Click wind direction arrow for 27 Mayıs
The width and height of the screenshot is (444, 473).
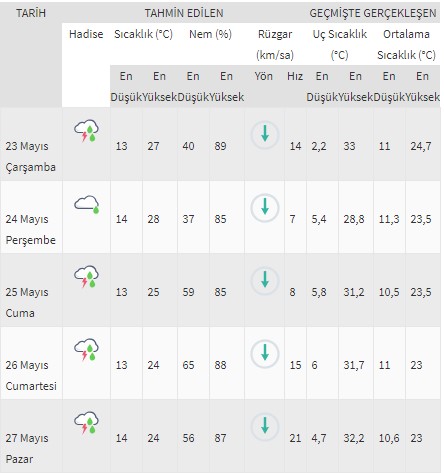click(x=265, y=427)
